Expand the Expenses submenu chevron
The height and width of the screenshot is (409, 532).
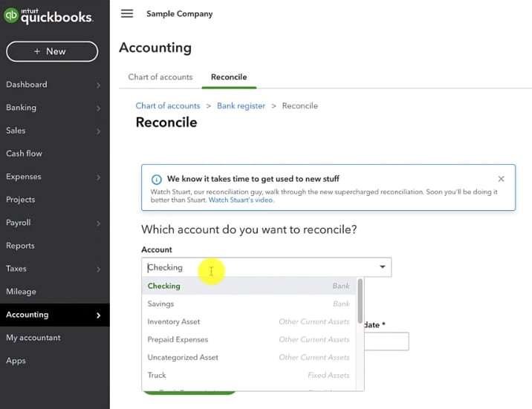coord(98,177)
